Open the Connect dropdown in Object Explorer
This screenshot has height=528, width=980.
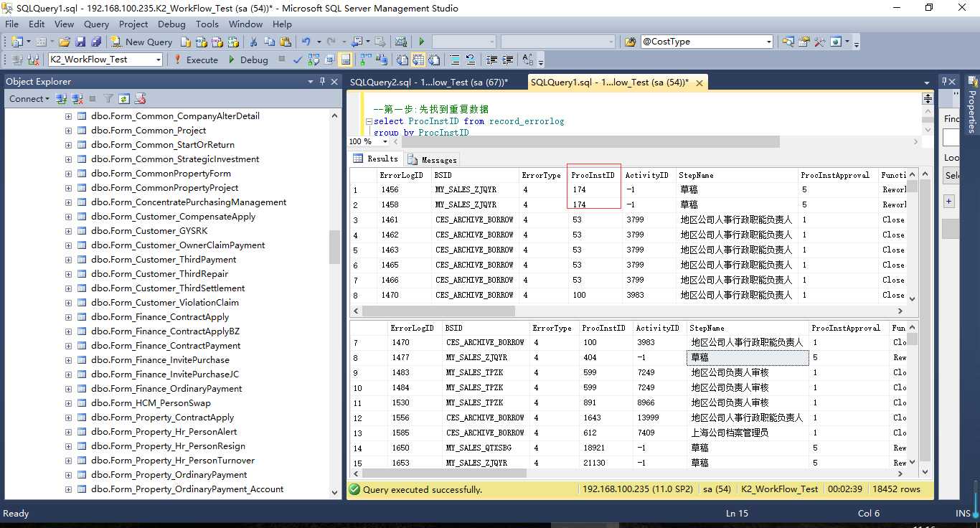tap(29, 99)
